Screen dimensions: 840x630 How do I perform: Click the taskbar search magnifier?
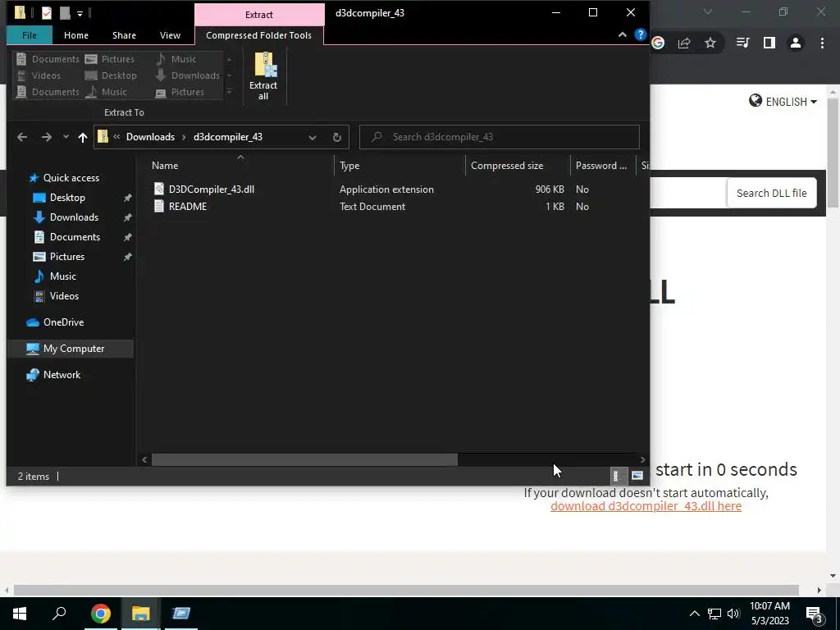[59, 614]
